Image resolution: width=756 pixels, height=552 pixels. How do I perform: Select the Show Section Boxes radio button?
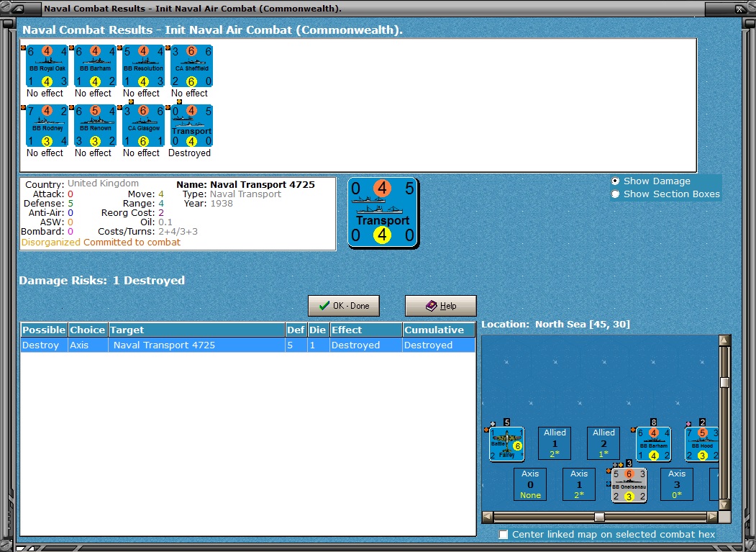click(615, 194)
